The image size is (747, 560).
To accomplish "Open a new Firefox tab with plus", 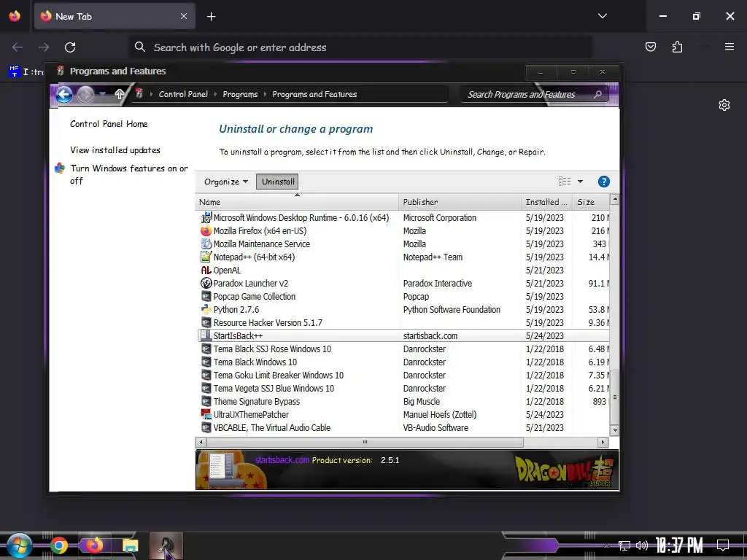I will pyautogui.click(x=211, y=17).
